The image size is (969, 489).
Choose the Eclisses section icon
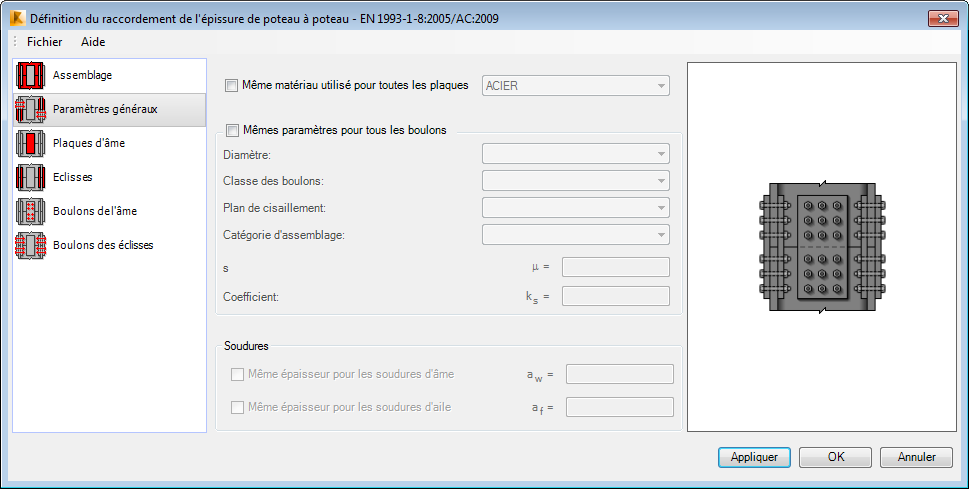31,178
